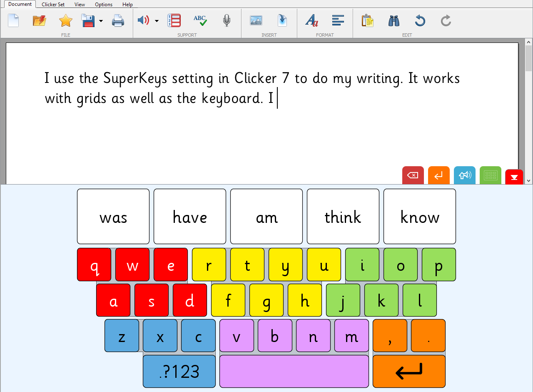
Task: Open the Clicker Set tab
Action: [x=53, y=5]
